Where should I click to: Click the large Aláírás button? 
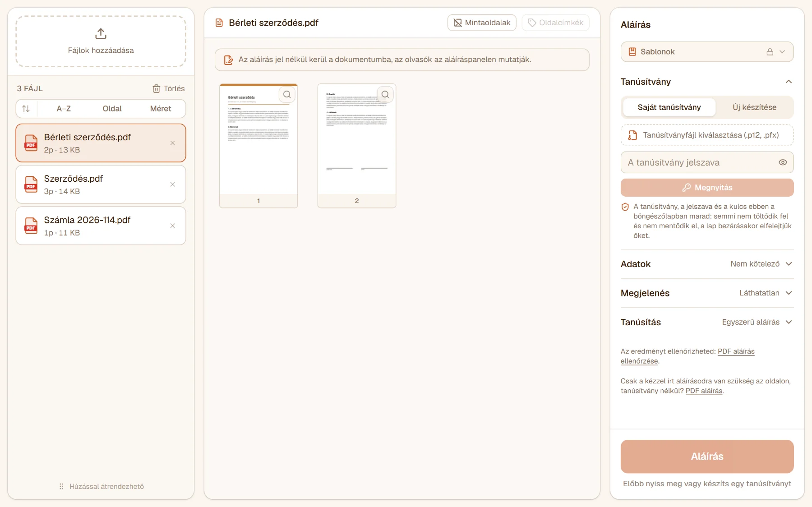pyautogui.click(x=707, y=456)
